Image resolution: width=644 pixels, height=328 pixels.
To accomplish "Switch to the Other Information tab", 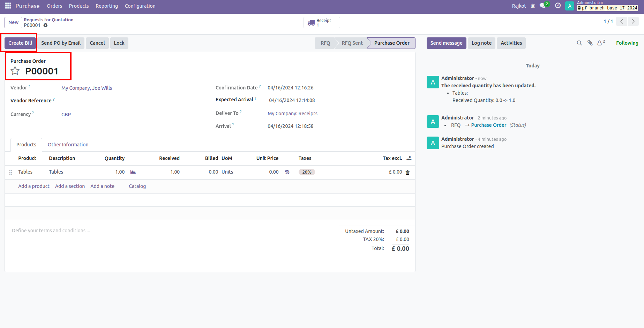I will tap(68, 144).
